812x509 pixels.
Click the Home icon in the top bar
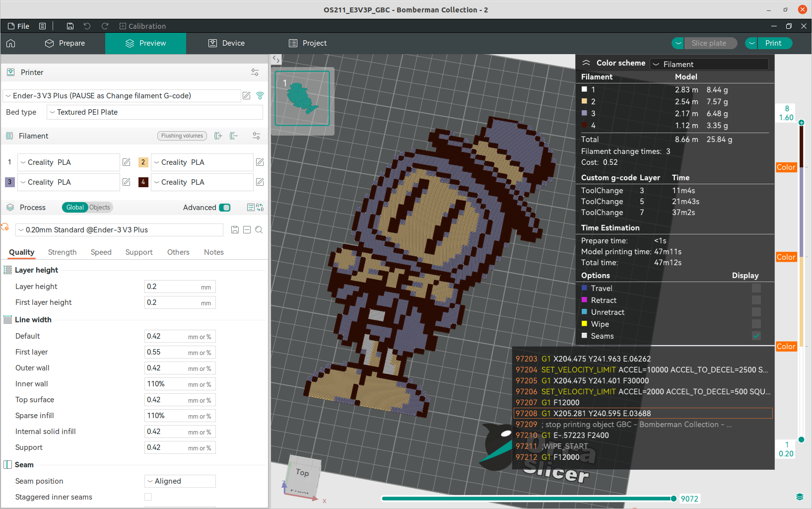(11, 43)
